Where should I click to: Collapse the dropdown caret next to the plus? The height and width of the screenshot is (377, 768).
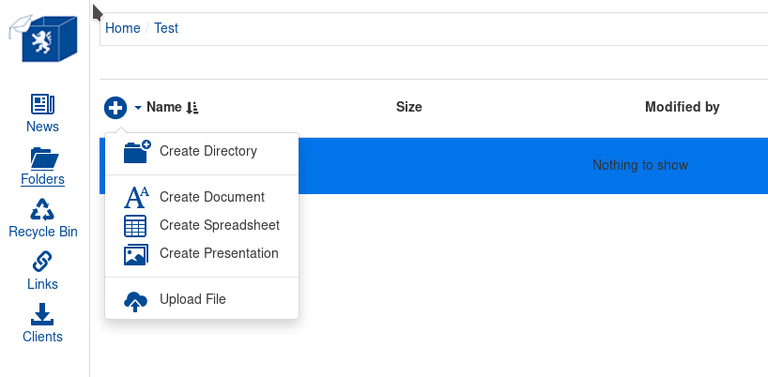[138, 107]
